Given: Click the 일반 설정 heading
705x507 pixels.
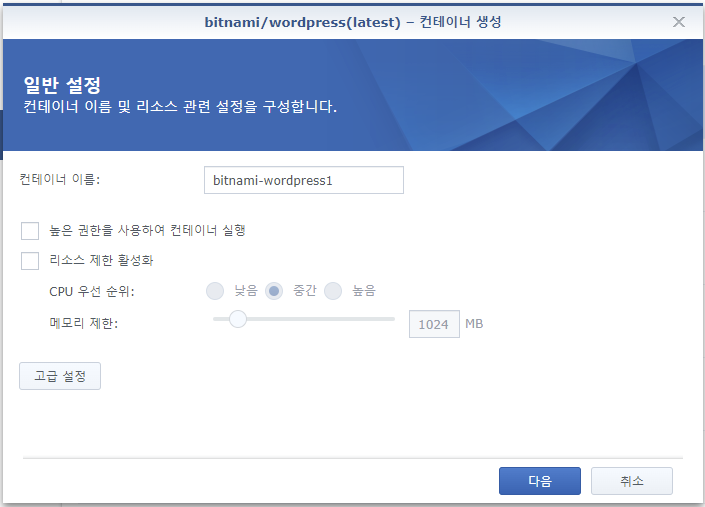Looking at the screenshot, I should (x=62, y=84).
